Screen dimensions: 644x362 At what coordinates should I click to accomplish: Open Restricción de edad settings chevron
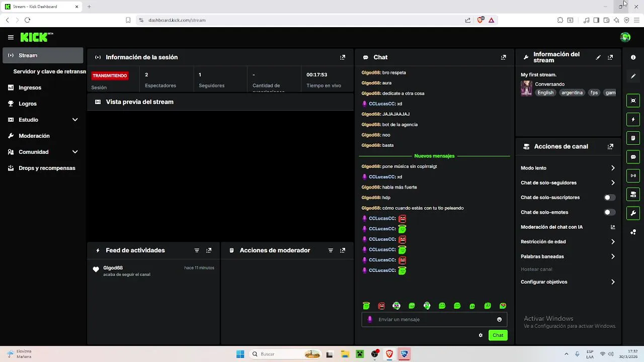613,242
